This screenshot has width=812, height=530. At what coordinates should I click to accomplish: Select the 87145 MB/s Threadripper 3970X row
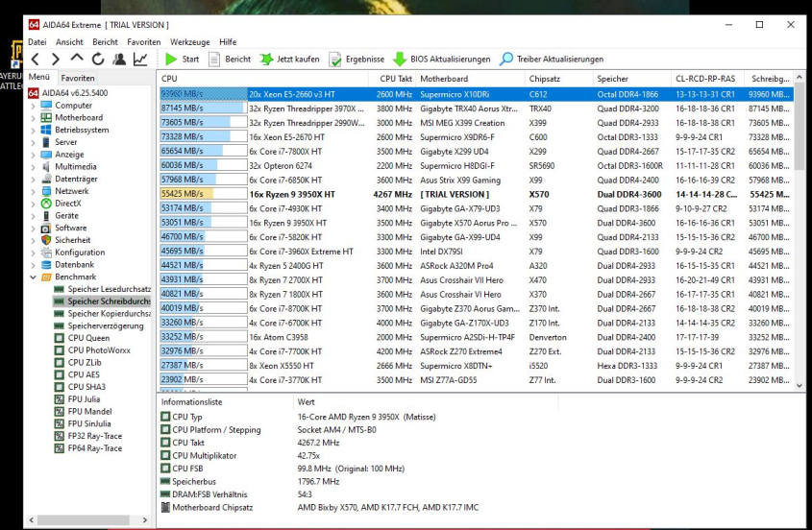476,108
